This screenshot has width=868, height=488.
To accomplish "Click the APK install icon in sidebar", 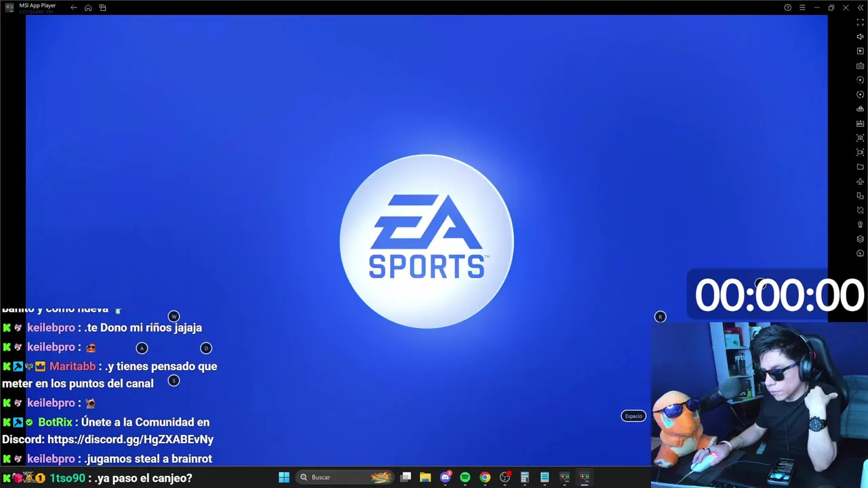I will click(x=861, y=123).
